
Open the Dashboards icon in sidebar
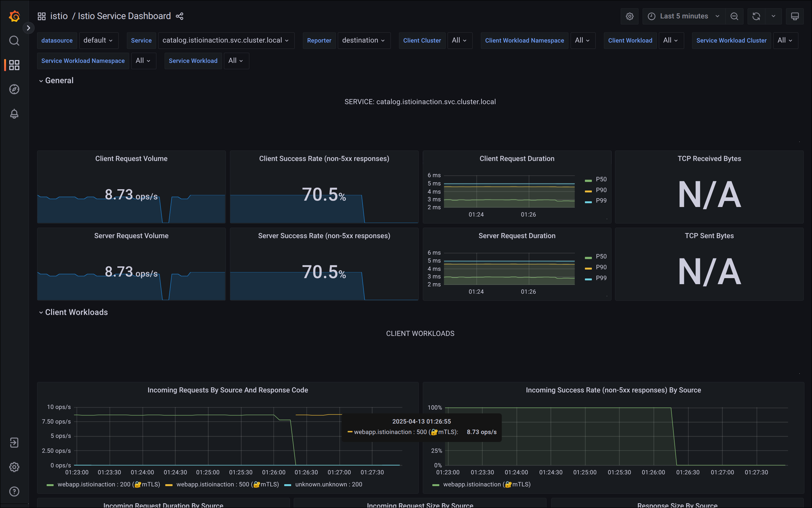14,65
